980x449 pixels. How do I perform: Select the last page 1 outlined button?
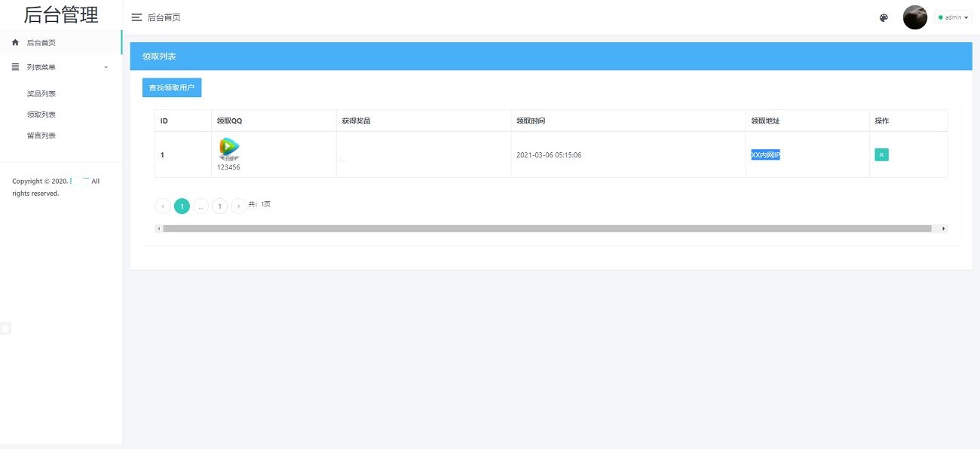[x=219, y=206]
